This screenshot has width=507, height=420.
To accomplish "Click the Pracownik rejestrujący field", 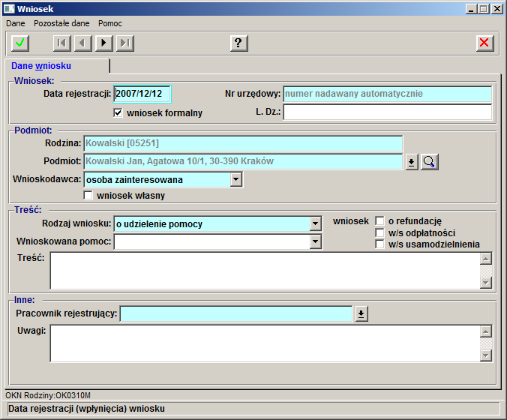I will click(236, 313).
